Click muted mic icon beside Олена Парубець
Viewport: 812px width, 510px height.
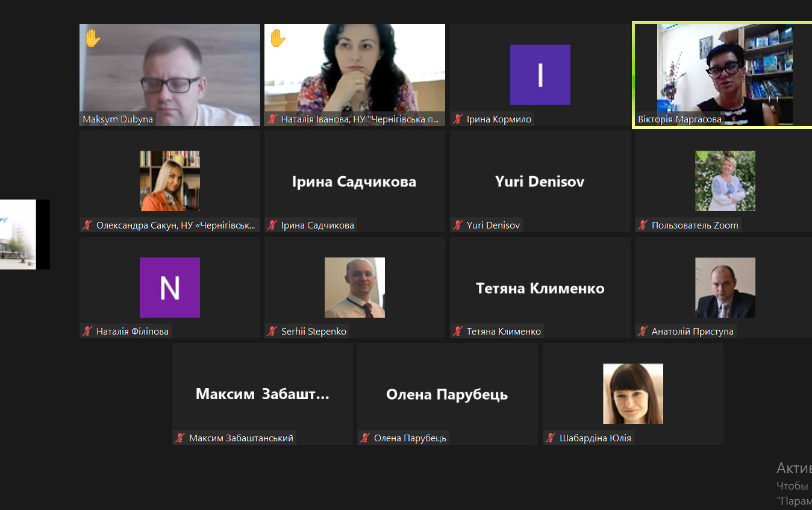(365, 438)
